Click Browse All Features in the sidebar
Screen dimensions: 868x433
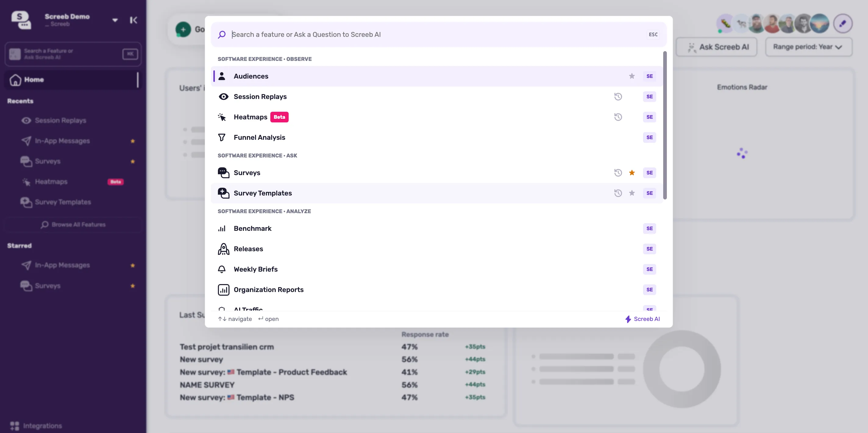(x=73, y=225)
